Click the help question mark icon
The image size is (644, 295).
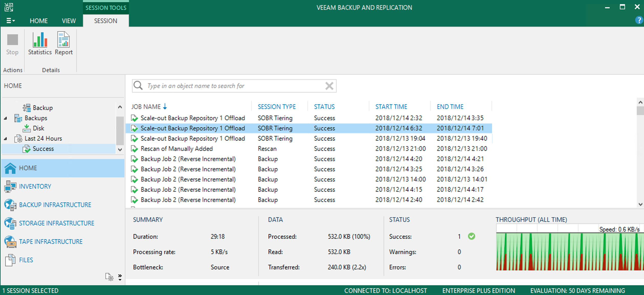click(639, 20)
